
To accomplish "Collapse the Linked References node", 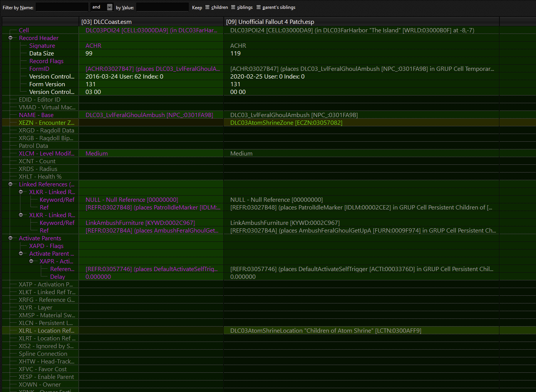I will (10, 184).
